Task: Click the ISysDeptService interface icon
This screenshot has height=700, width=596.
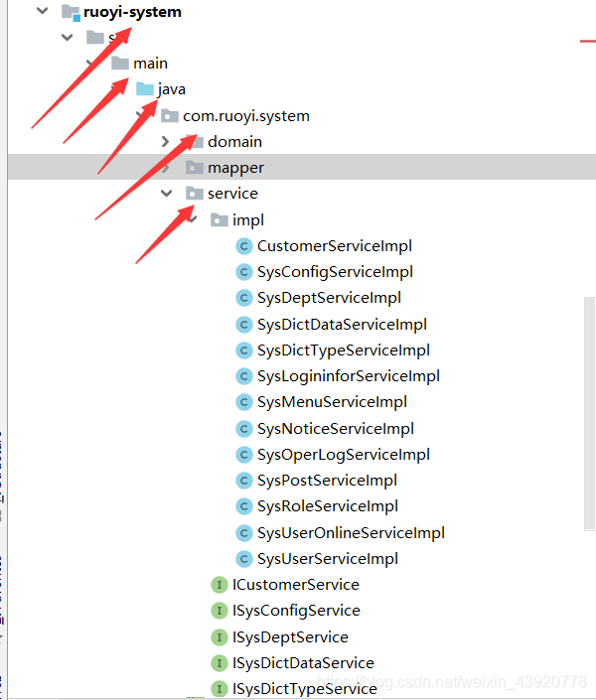Action: point(220,637)
